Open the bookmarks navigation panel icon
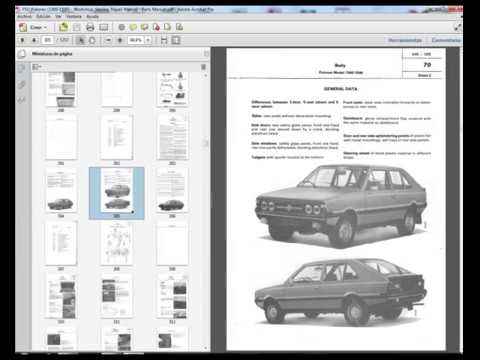This screenshot has width=480, height=360. [x=22, y=68]
